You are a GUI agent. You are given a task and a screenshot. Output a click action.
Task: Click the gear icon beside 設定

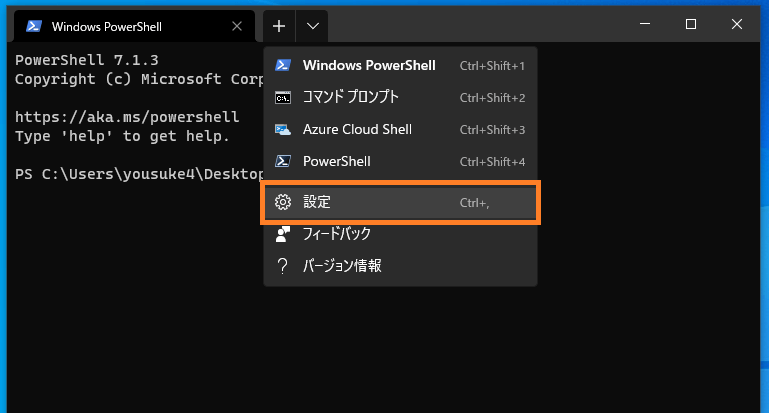coord(283,202)
